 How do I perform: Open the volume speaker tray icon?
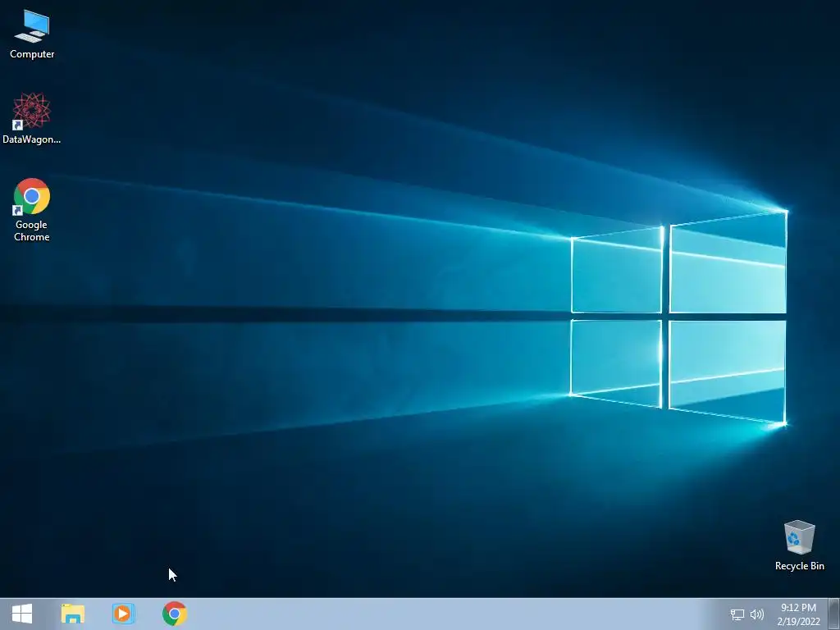click(x=756, y=614)
